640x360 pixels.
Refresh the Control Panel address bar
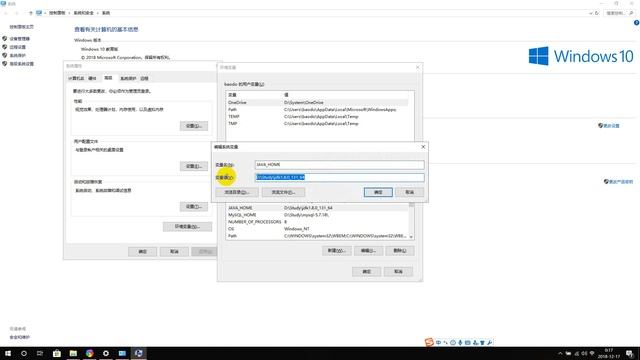[597, 13]
